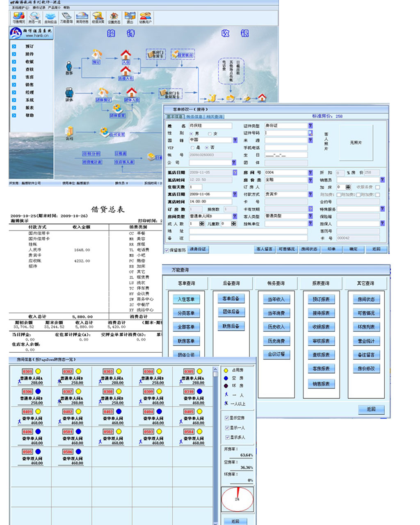
Task: Open the 房租分析 report link
Action: point(91,154)
